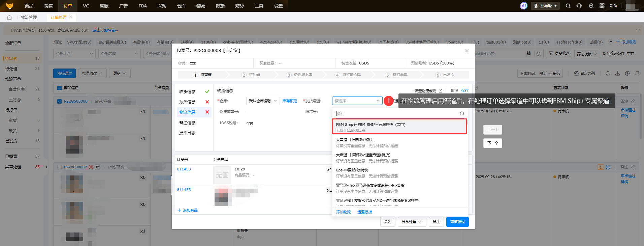This screenshot has width=644, height=246.
Task: Expand order list to fullscreen
Action: 637,73
